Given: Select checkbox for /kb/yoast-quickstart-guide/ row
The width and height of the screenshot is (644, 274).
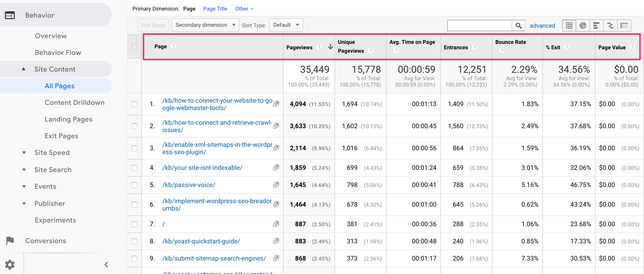Looking at the screenshot, I should pyautogui.click(x=134, y=241).
